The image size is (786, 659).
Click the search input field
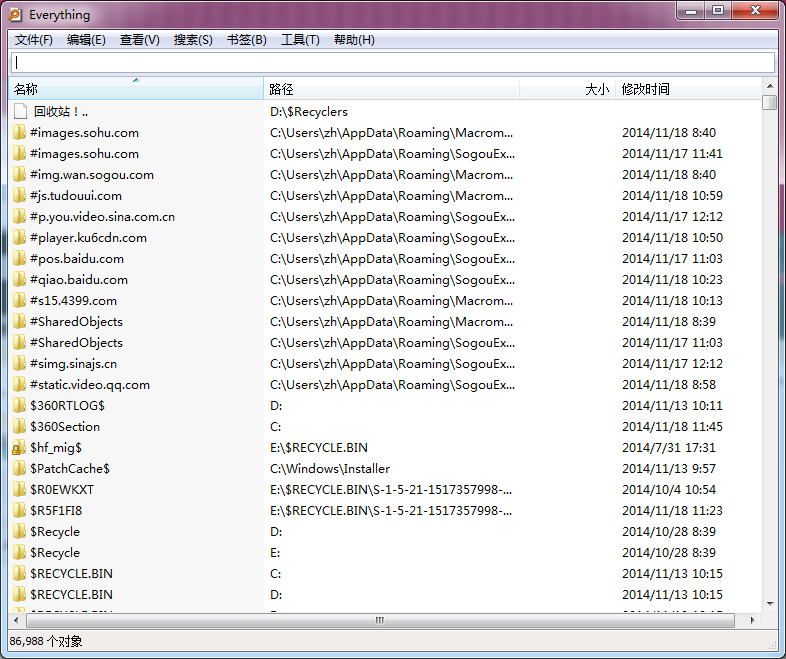click(393, 62)
